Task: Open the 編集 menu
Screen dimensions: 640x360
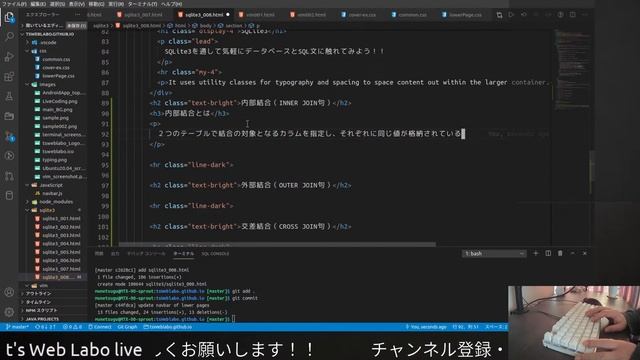Action: point(38,4)
